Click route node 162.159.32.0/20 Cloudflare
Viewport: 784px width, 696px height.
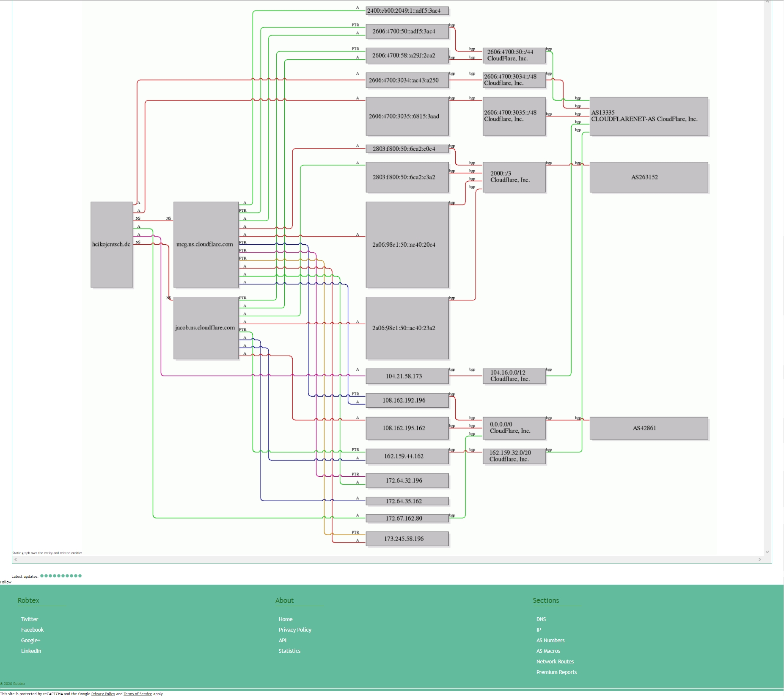coord(514,456)
